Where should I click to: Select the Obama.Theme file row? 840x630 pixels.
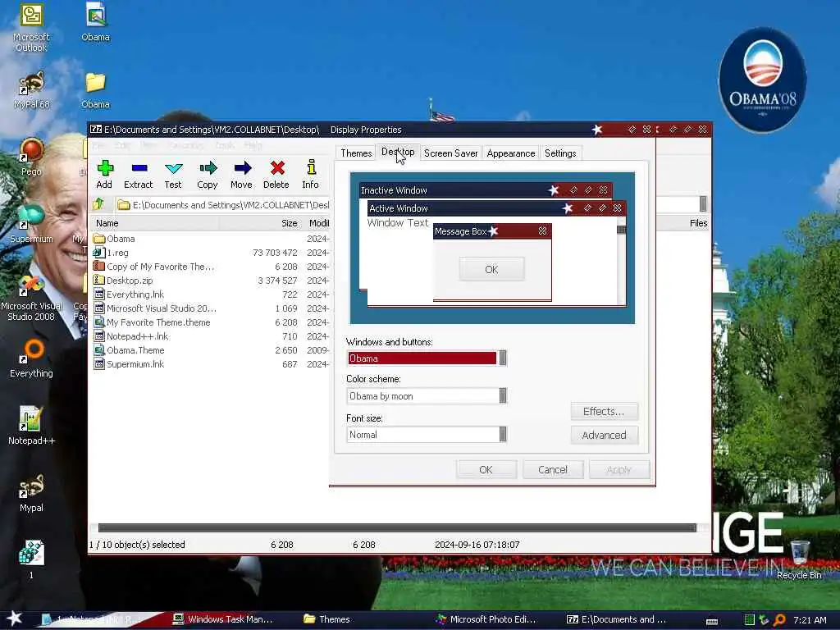pyautogui.click(x=211, y=349)
